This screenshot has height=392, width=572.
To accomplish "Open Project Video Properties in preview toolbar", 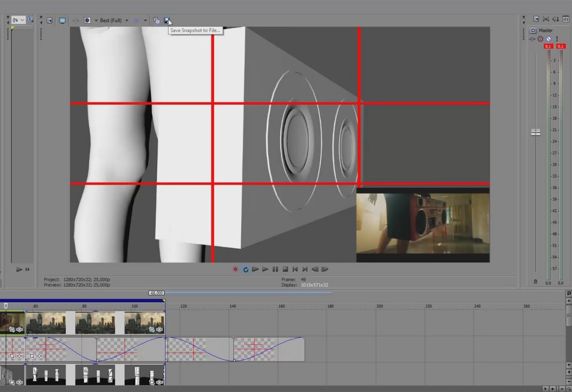I will pyautogui.click(x=50, y=21).
